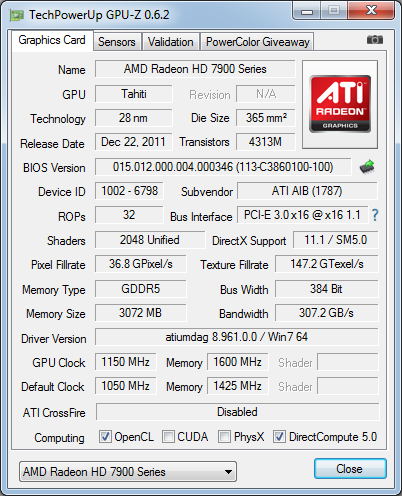This screenshot has width=402, height=496.
Task: Toggle the PhysX checkbox
Action: tap(224, 436)
